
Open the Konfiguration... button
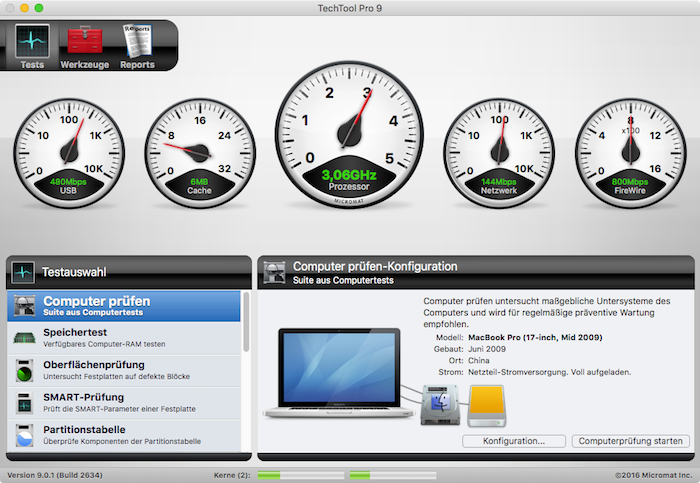[x=514, y=441]
